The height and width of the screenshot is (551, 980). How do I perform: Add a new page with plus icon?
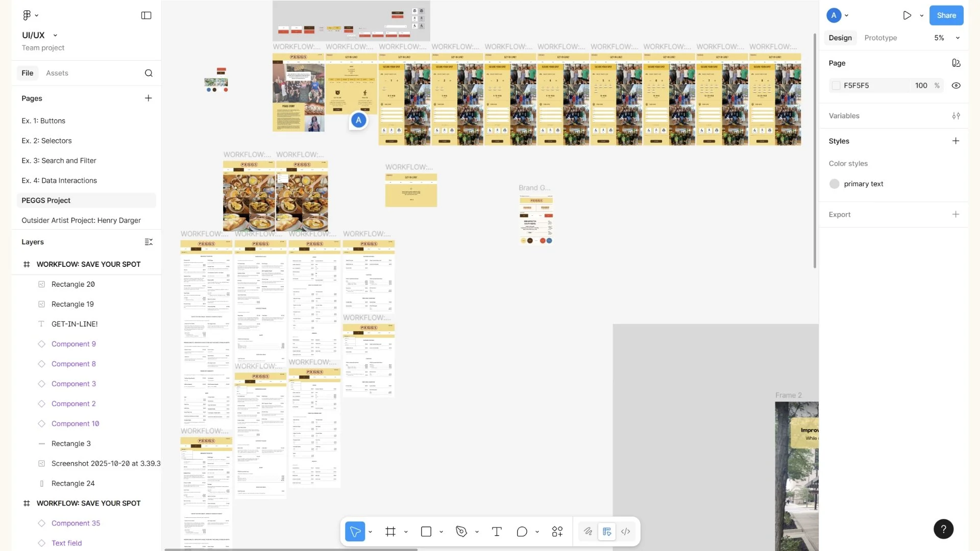tap(148, 98)
